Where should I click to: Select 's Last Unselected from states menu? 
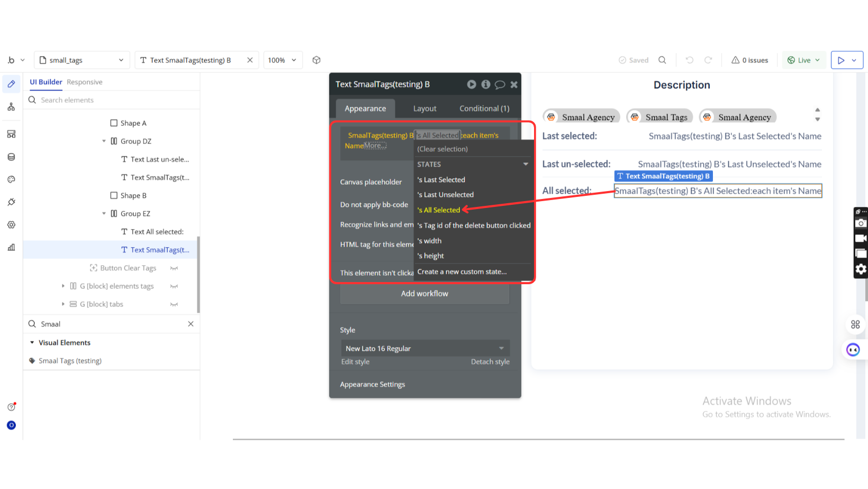(445, 195)
